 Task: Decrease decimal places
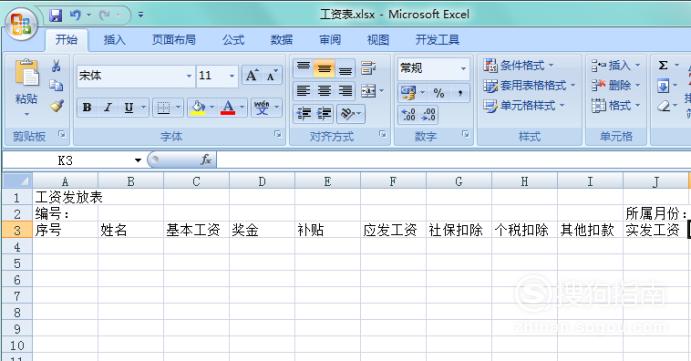coord(428,115)
